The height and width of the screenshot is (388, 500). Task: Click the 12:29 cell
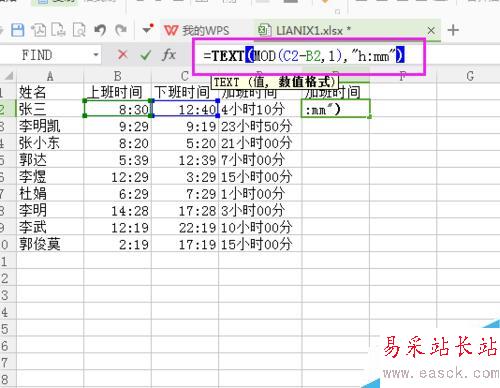coord(117,176)
